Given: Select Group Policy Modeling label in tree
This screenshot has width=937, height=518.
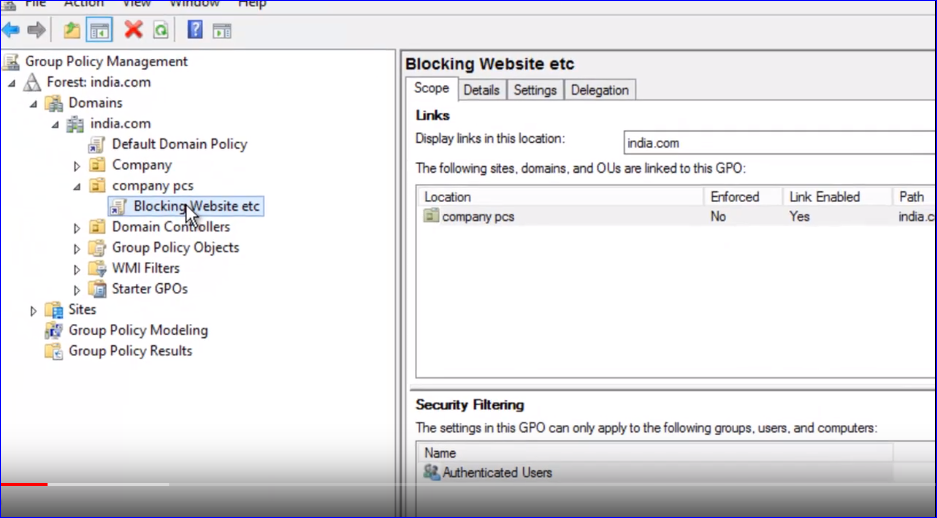Looking at the screenshot, I should (x=138, y=330).
